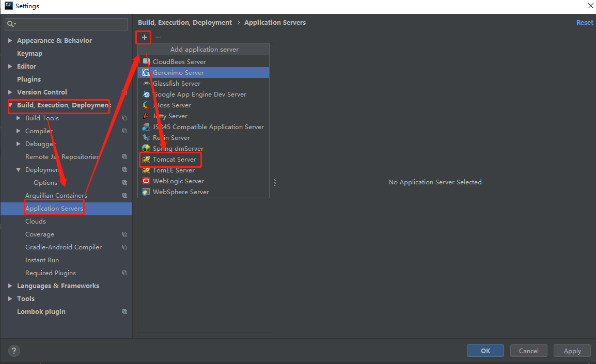
Task: Click project-level icon beside Arquillian Containers
Action: coord(124,195)
